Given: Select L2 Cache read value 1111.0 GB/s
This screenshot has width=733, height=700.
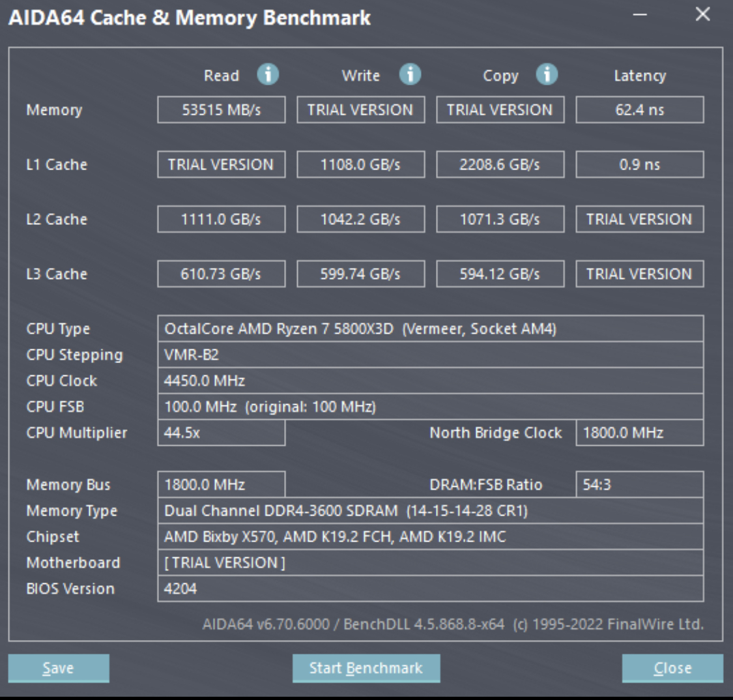Looking at the screenshot, I should tap(221, 219).
